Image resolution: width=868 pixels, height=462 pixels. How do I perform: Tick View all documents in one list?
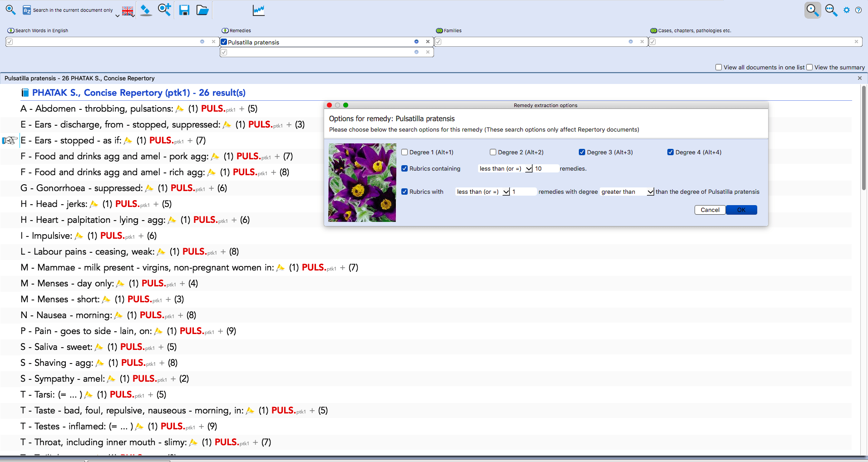coord(719,68)
